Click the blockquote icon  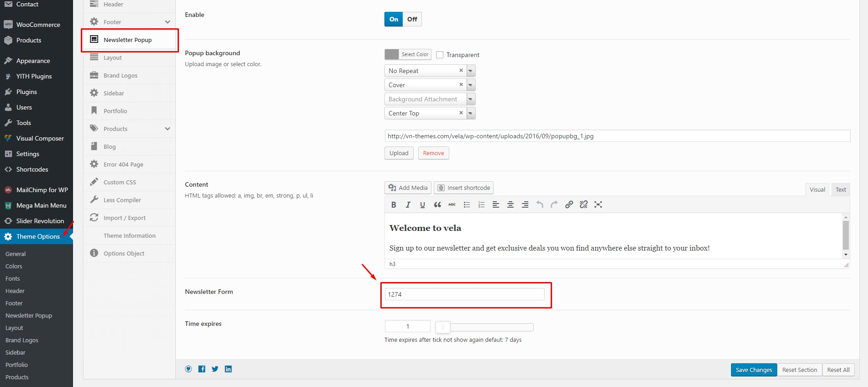437,205
